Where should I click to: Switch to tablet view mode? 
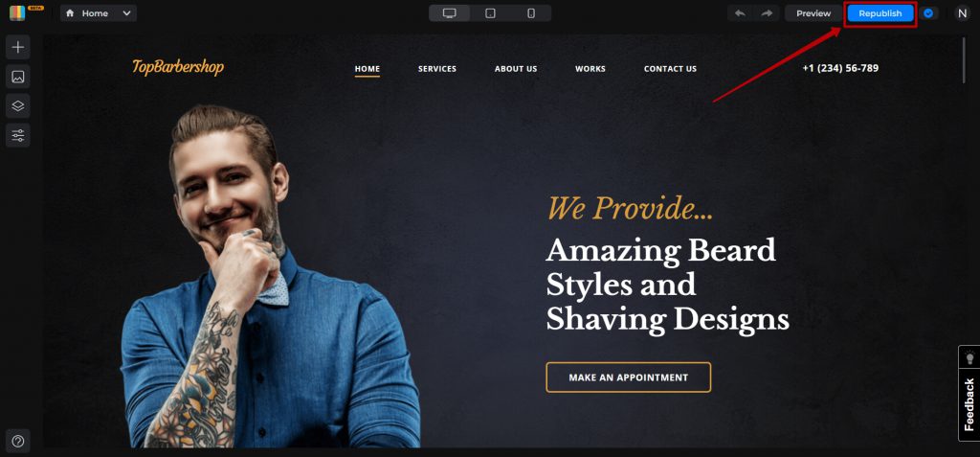(491, 13)
